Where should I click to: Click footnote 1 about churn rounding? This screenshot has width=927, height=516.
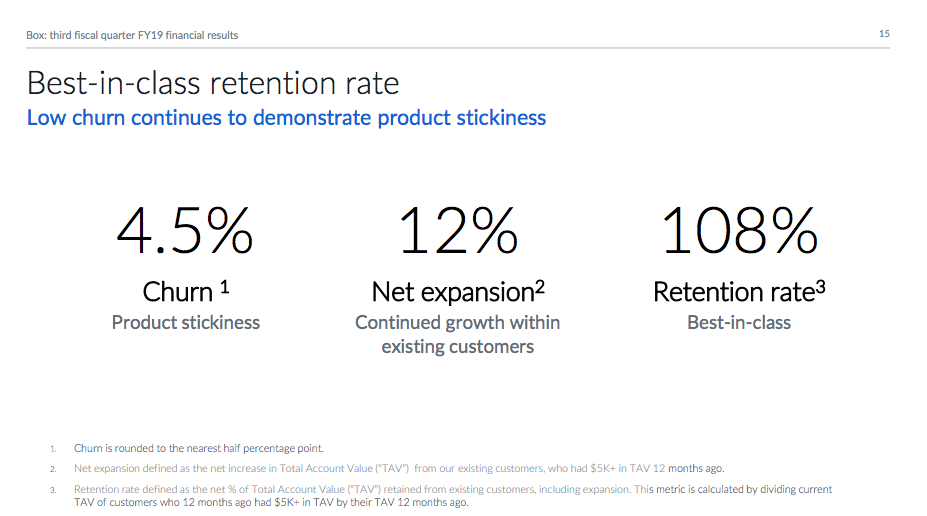(199, 448)
